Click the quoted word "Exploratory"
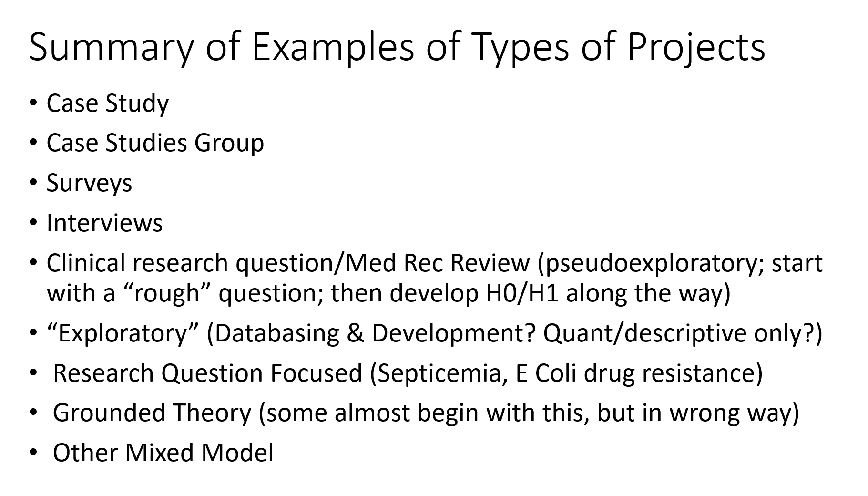Image resolution: width=868 pixels, height=496 pixels. tap(123, 333)
